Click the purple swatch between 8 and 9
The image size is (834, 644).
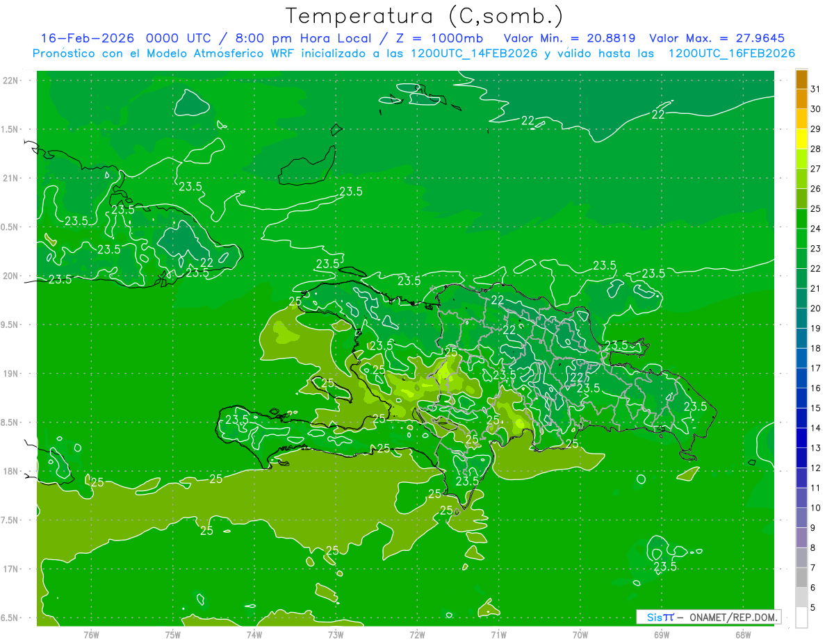pos(801,538)
